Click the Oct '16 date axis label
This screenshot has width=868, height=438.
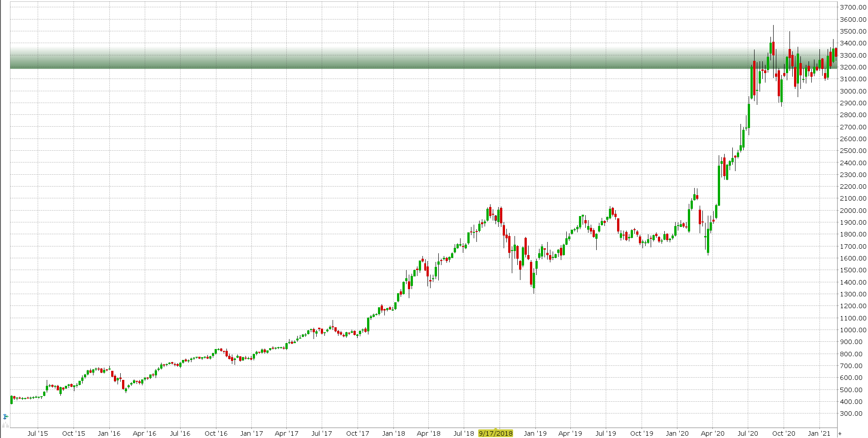216,433
